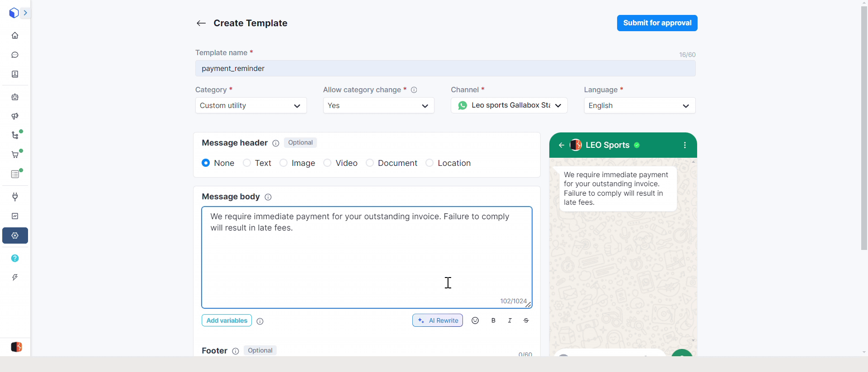
Task: Open the Channel dropdown
Action: 509,105
